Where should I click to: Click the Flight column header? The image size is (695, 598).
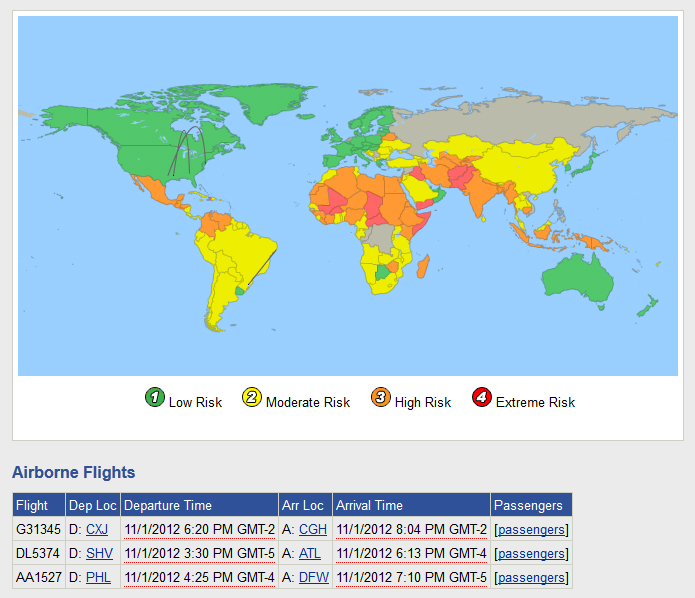(x=32, y=505)
